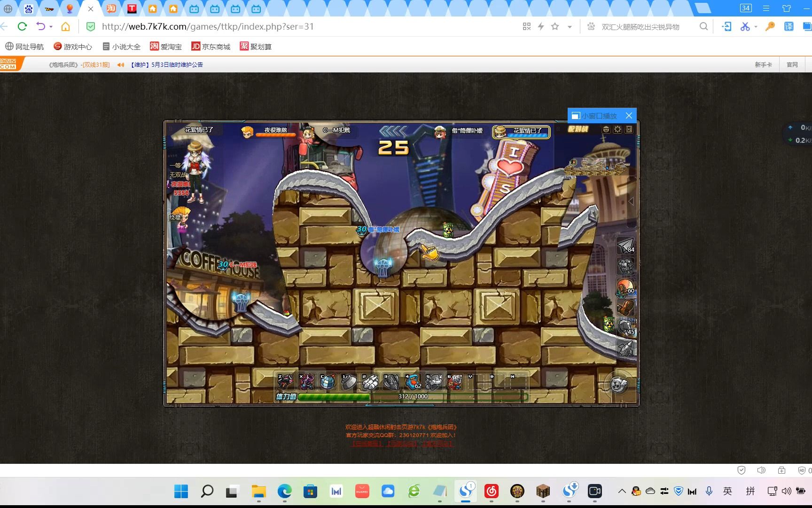
Task: Click the round fire button at bottom right
Action: [x=618, y=385]
